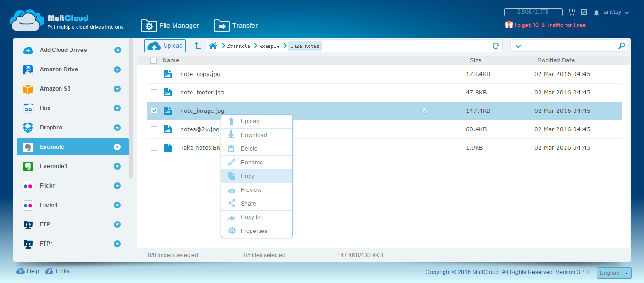Click the MultCloud cloud logo
This screenshot has height=283, width=644.
click(27, 21)
